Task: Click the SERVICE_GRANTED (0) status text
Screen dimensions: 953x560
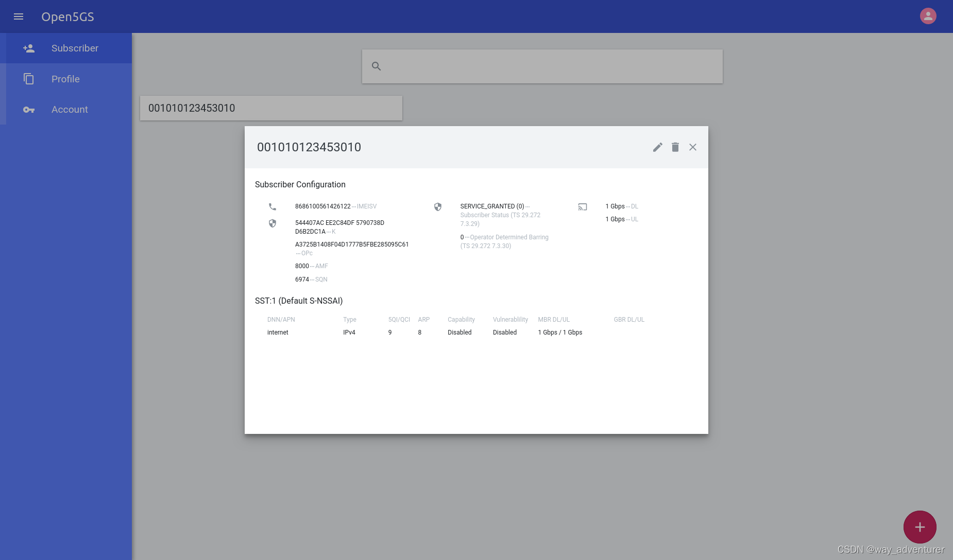Action: 492,206
